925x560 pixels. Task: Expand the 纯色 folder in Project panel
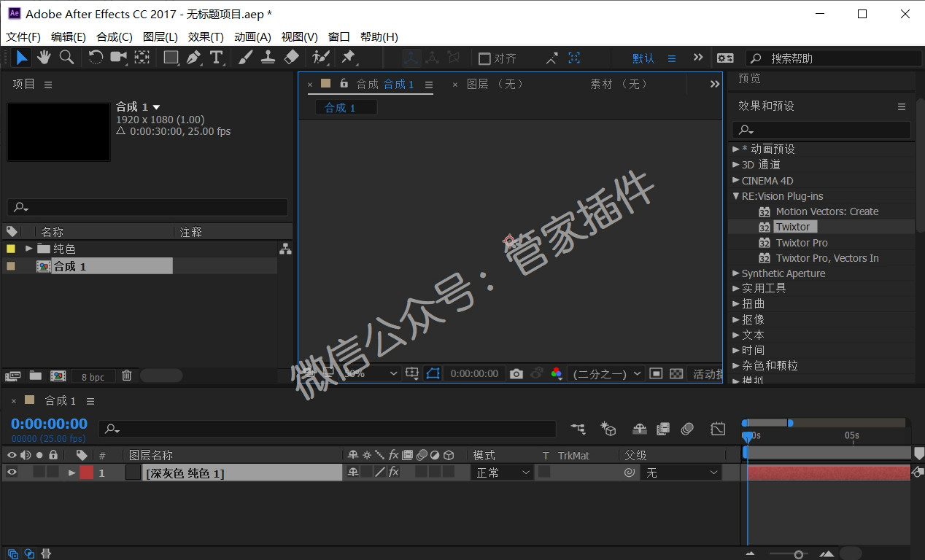pyautogui.click(x=29, y=249)
